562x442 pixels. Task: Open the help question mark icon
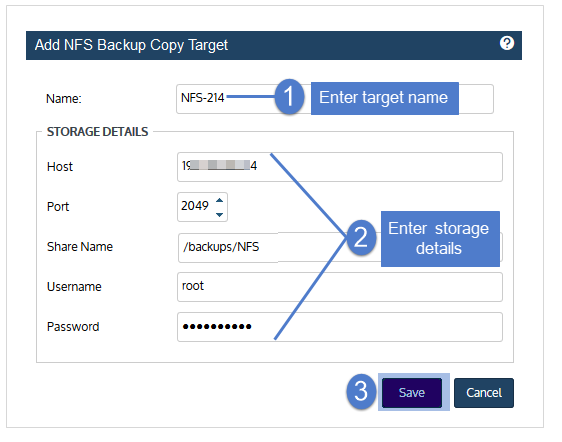[506, 43]
